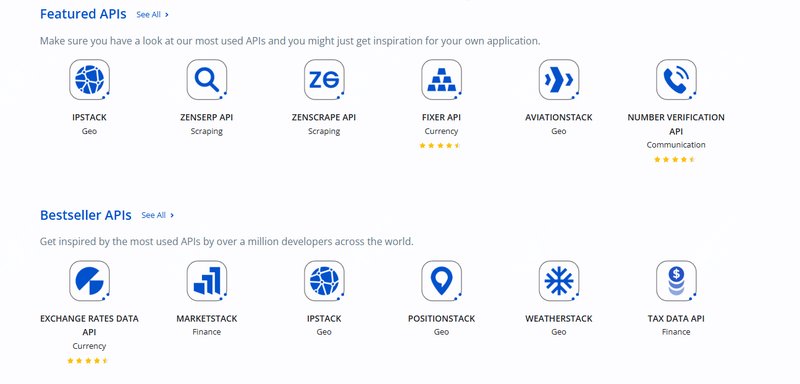Image resolution: width=800 pixels, height=384 pixels.
Task: Click the Aviationstack arrow icon
Action: (559, 80)
